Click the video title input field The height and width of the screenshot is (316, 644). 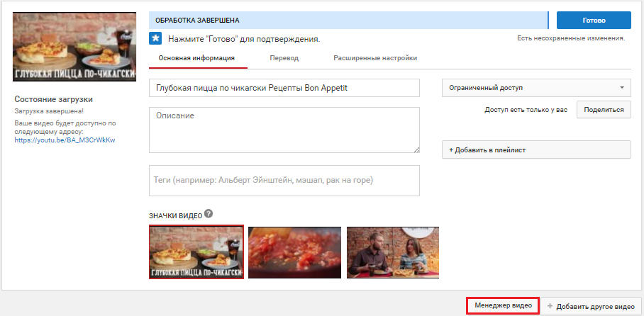tap(284, 88)
